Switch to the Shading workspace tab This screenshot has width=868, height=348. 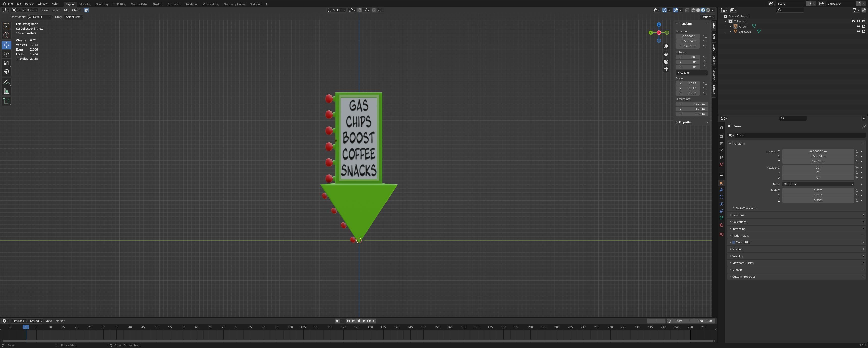click(157, 4)
